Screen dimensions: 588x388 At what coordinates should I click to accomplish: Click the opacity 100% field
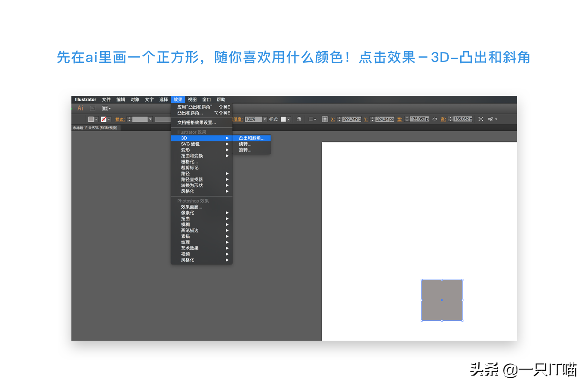[x=253, y=119]
